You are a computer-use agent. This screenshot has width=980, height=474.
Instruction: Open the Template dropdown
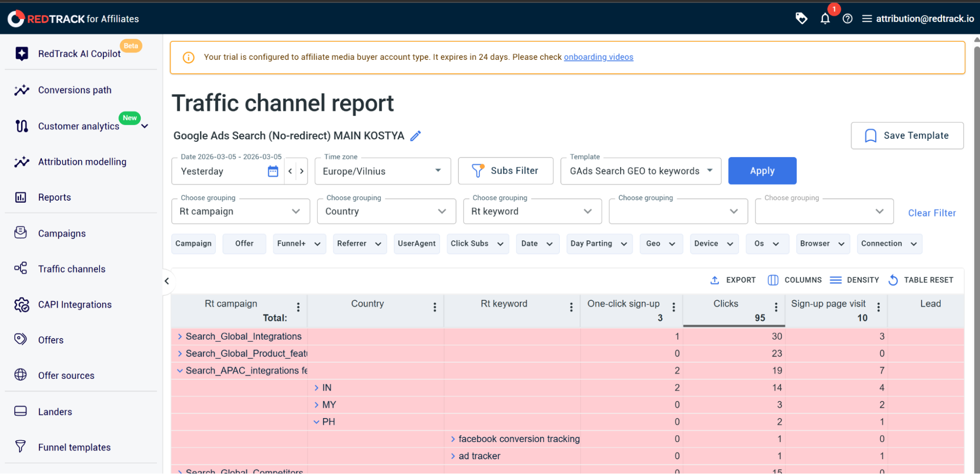click(x=641, y=171)
